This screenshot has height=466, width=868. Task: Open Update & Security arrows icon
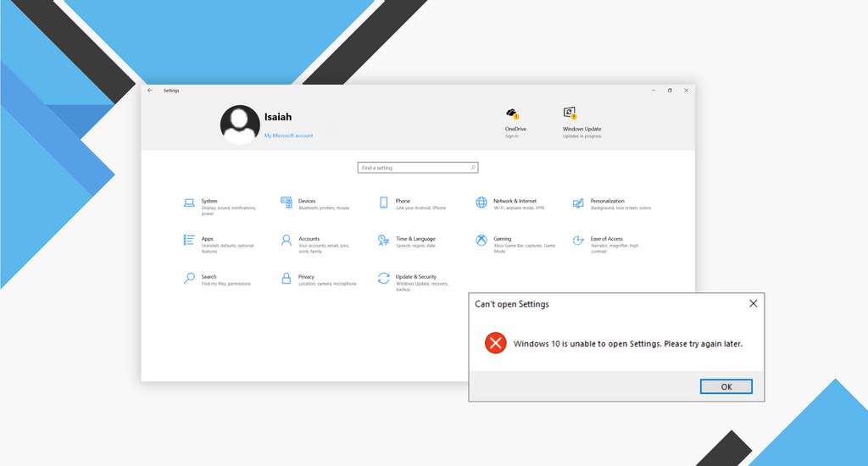(x=384, y=278)
